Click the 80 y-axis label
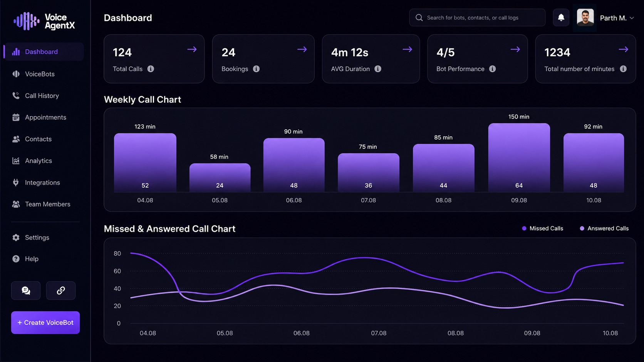The height and width of the screenshot is (362, 644). [x=117, y=254]
